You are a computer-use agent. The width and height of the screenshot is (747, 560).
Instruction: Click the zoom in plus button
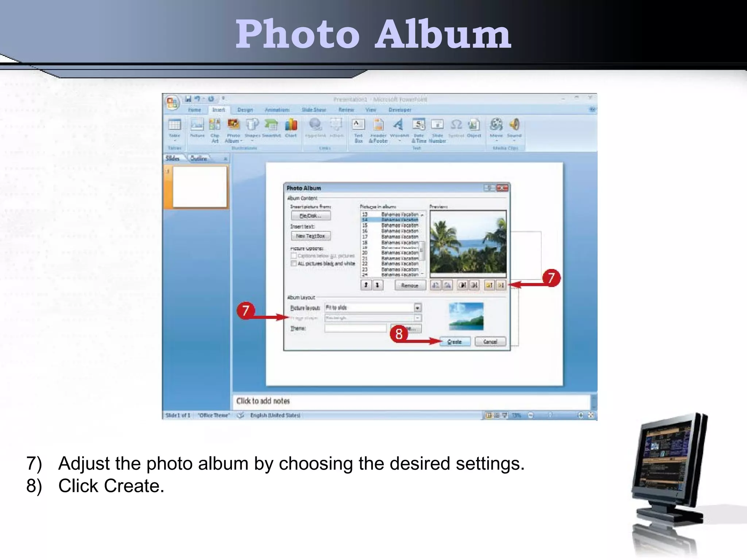click(580, 415)
